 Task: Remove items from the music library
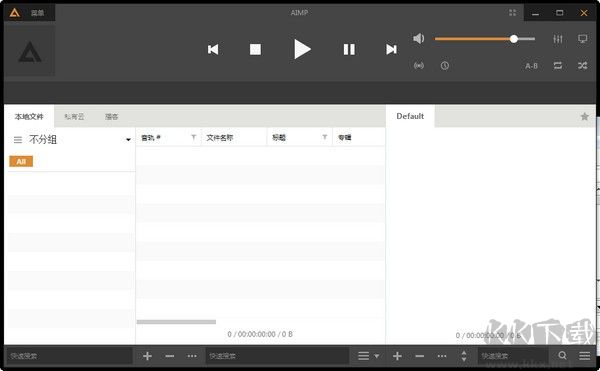coord(170,356)
